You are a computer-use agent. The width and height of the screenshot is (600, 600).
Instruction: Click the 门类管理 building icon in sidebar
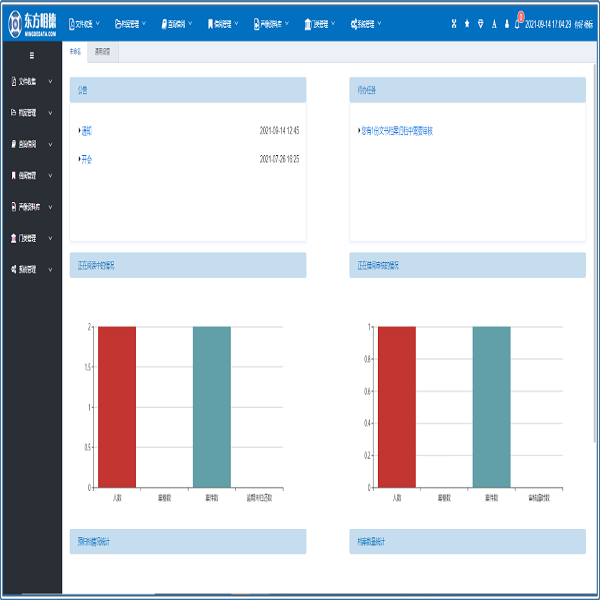tap(13, 238)
